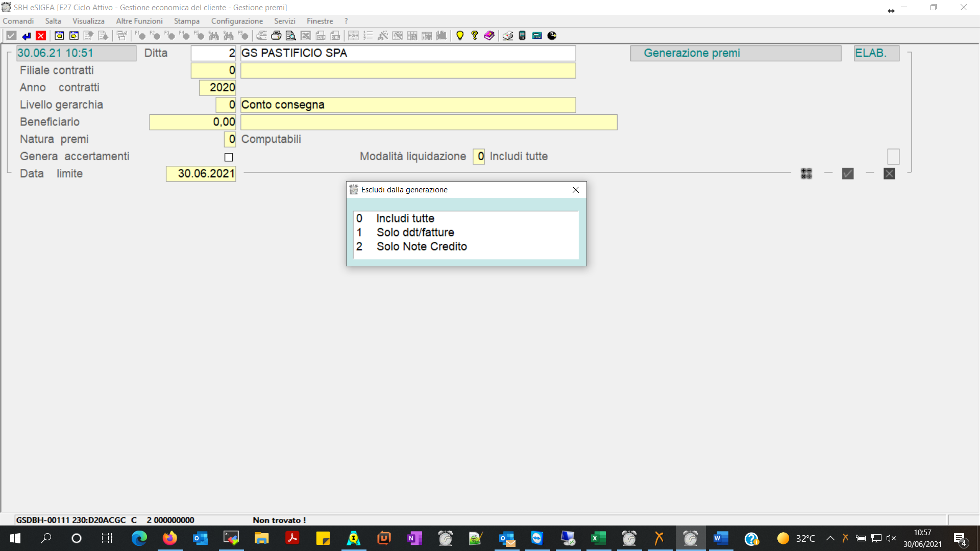
Task: Pick 'Includi tutte' list entry
Action: click(x=405, y=218)
